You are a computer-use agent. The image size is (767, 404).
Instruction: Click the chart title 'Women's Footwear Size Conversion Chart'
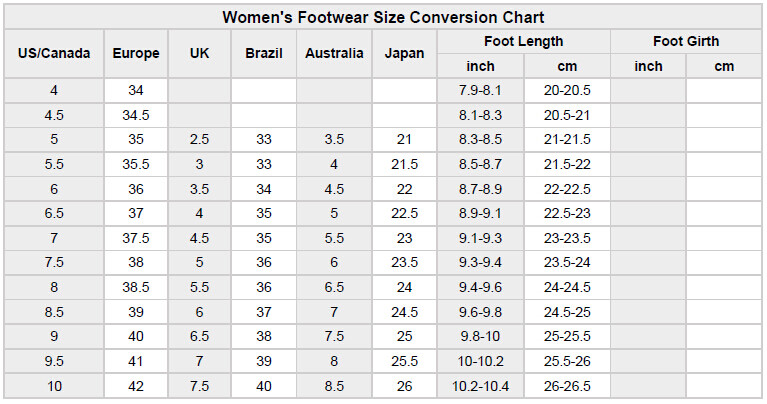(383, 17)
